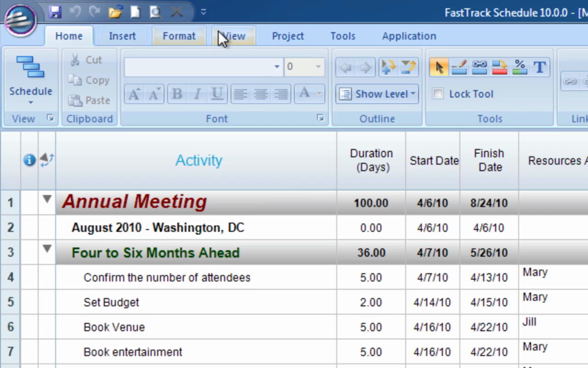Select the red and blue bar tool
The image size is (588, 368).
(x=500, y=67)
